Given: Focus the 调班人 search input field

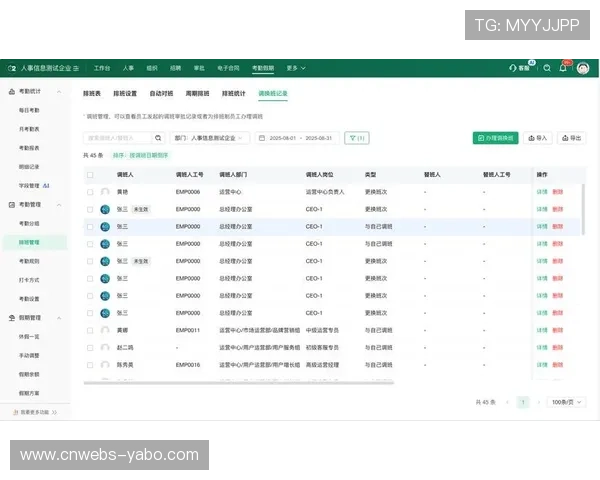Looking at the screenshot, I should pyautogui.click(x=119, y=138).
